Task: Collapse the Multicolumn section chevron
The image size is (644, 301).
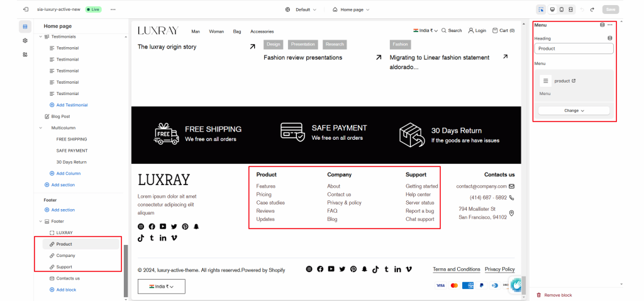Action: pyautogui.click(x=40, y=128)
